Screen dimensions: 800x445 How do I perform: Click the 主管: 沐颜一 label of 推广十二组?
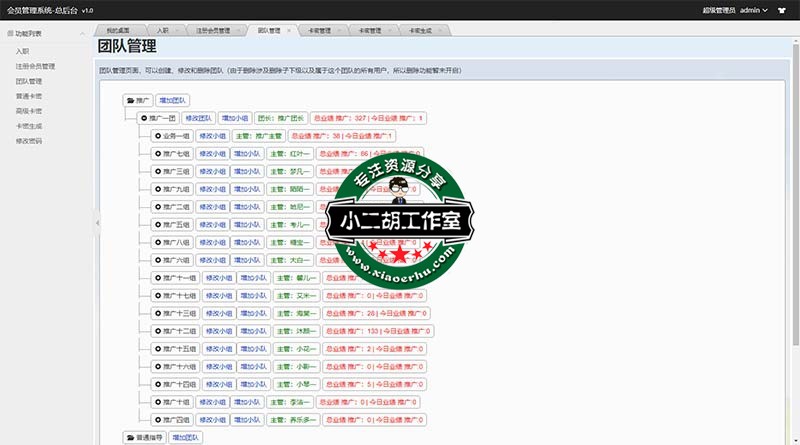[293, 331]
